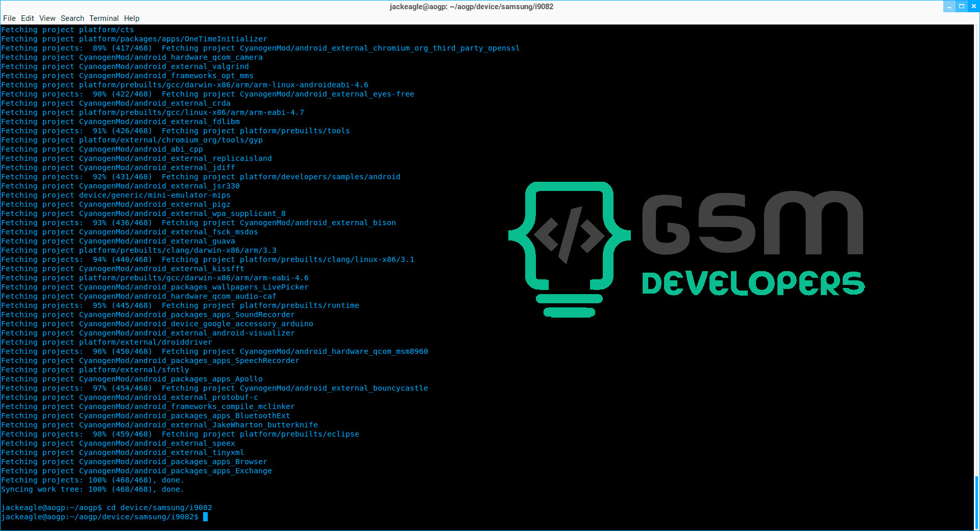Minimize the terminal window
This screenshot has height=531, width=980.
pyautogui.click(x=949, y=6)
